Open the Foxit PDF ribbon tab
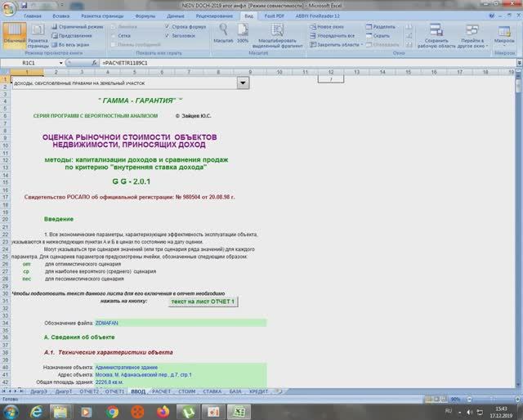 click(275, 16)
